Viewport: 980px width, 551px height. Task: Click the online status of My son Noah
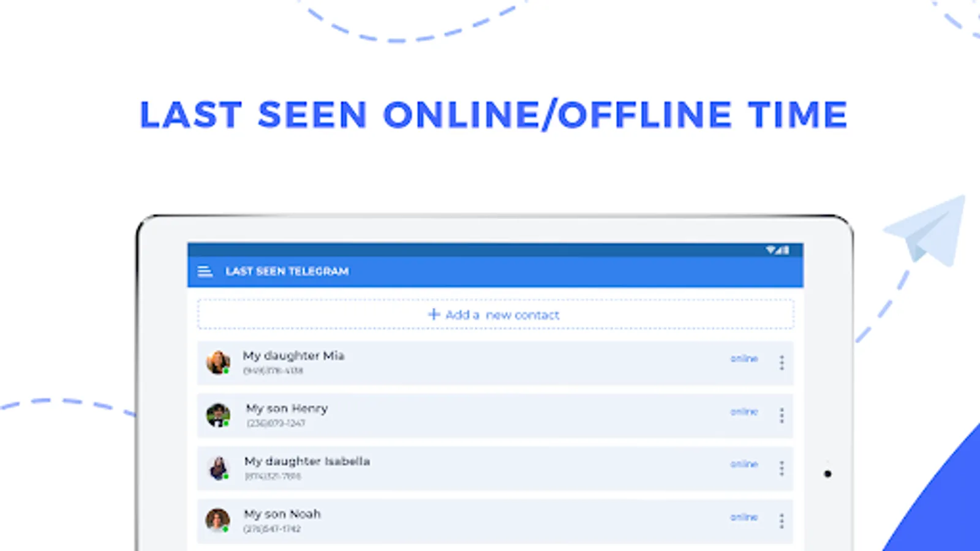click(x=744, y=517)
